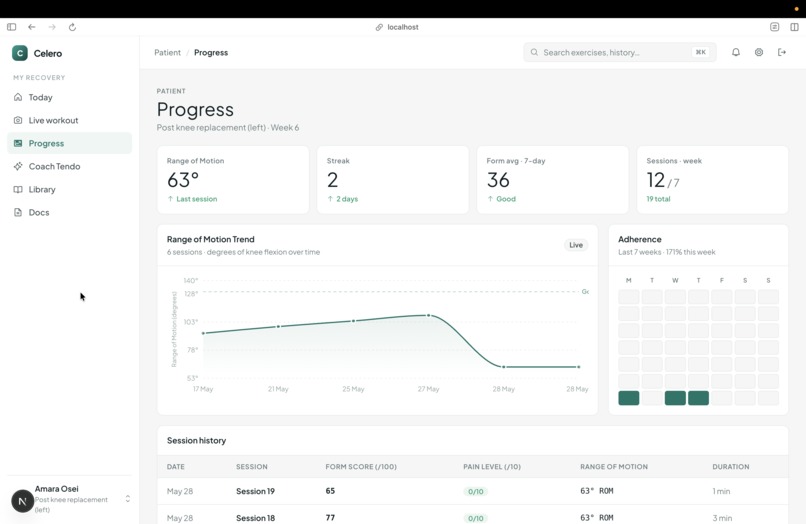
Task: Toggle the browser sidebar icon
Action: tap(11, 27)
